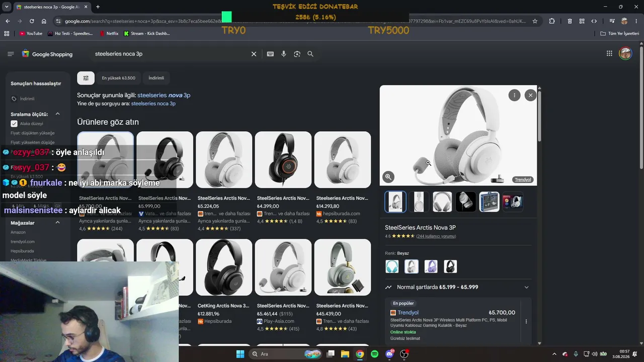Open Spotify from the taskbar

374,354
